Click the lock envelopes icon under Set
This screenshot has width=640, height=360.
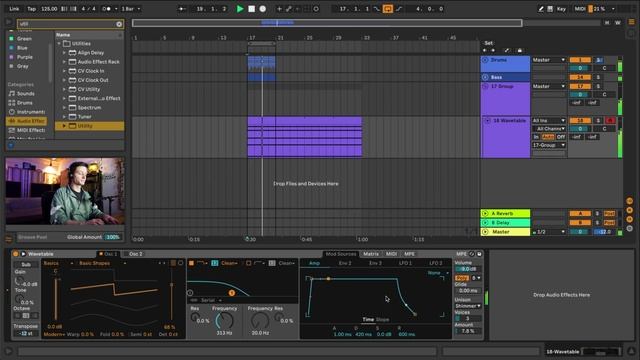[520, 51]
